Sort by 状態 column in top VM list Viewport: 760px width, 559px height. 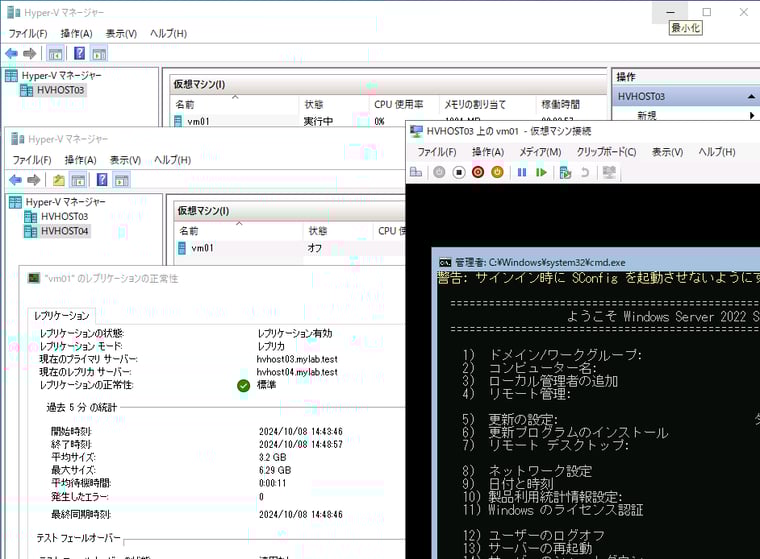(x=334, y=104)
